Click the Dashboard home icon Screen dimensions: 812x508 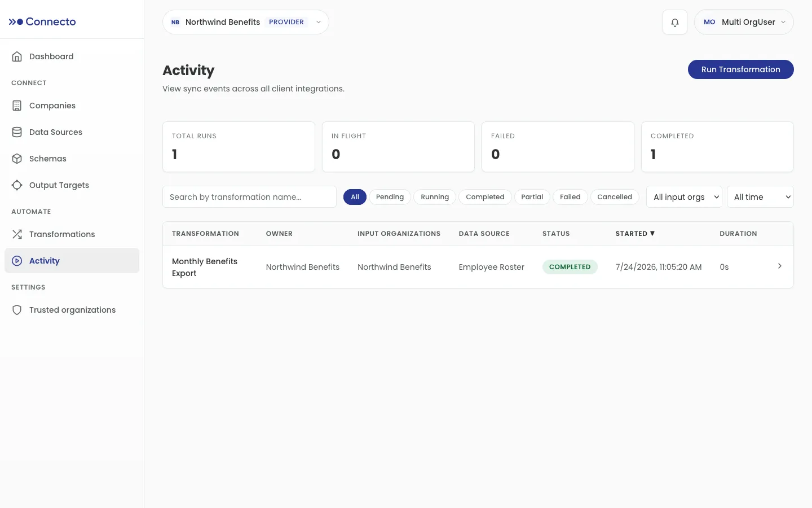(x=17, y=56)
